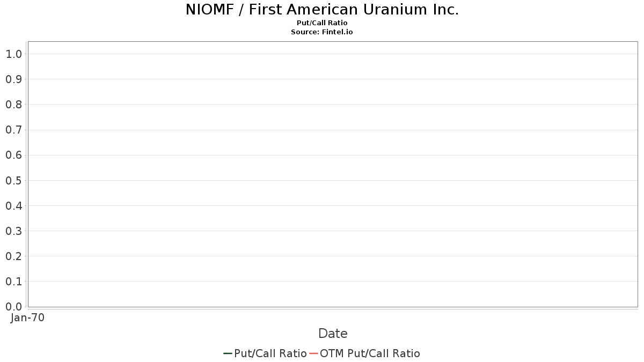Click the 0.3 y-axis tick label
644x362 pixels.
point(13,231)
